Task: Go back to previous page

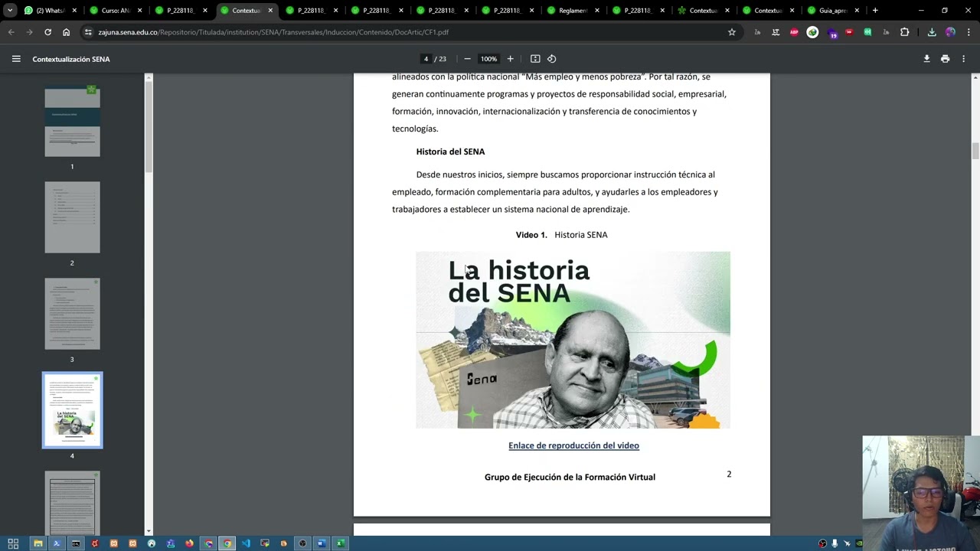Action: [x=11, y=32]
